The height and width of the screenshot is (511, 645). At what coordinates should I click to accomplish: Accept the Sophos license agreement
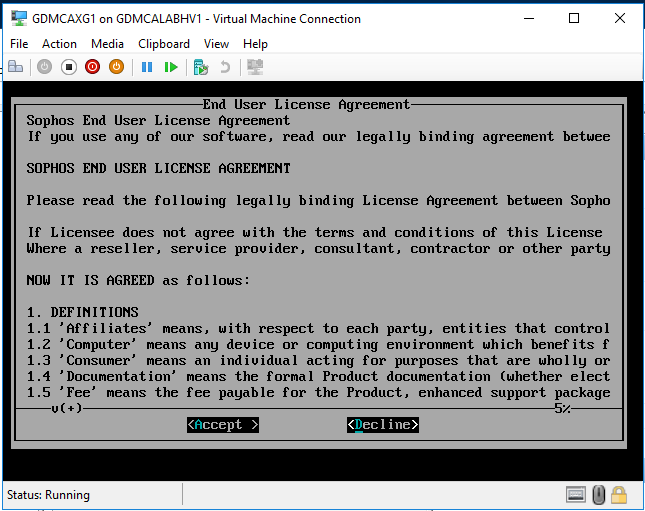[x=223, y=425]
